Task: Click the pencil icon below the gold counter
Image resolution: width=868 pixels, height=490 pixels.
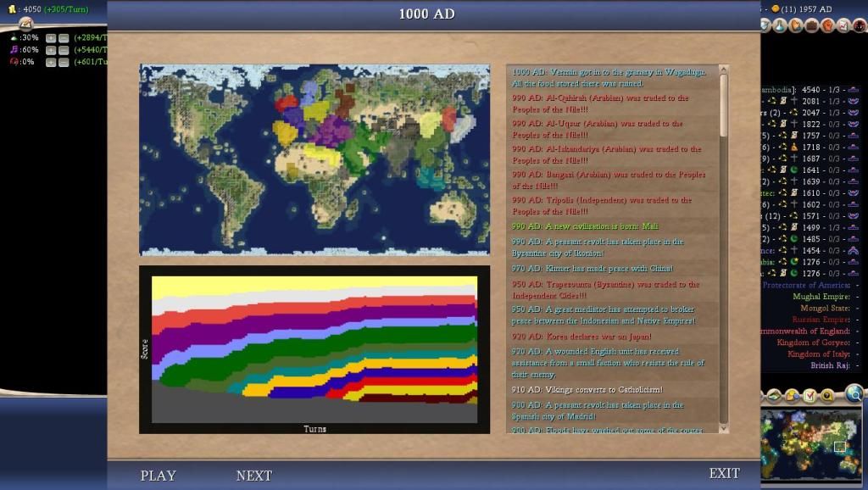Action: pyautogui.click(x=25, y=23)
